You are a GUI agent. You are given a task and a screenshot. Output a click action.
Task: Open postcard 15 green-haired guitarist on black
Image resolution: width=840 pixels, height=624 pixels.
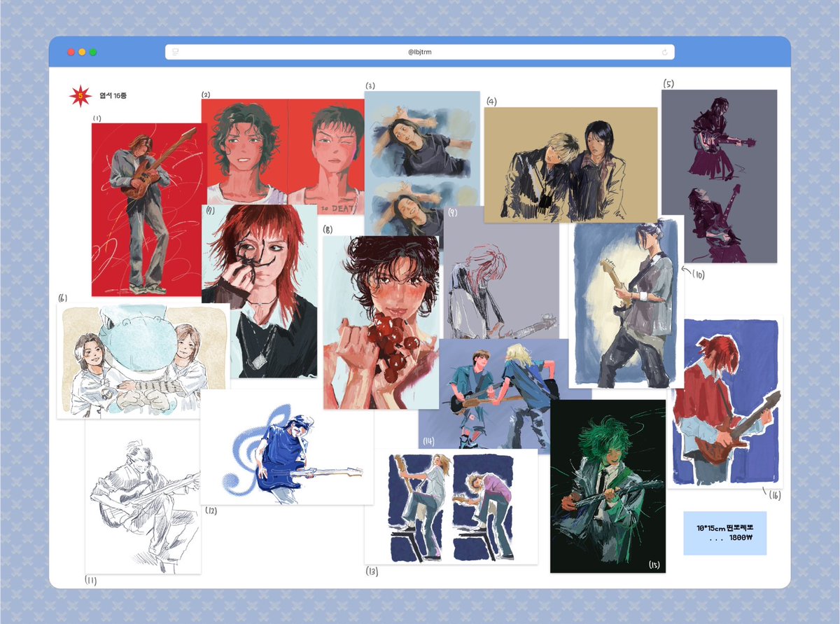(x=608, y=486)
